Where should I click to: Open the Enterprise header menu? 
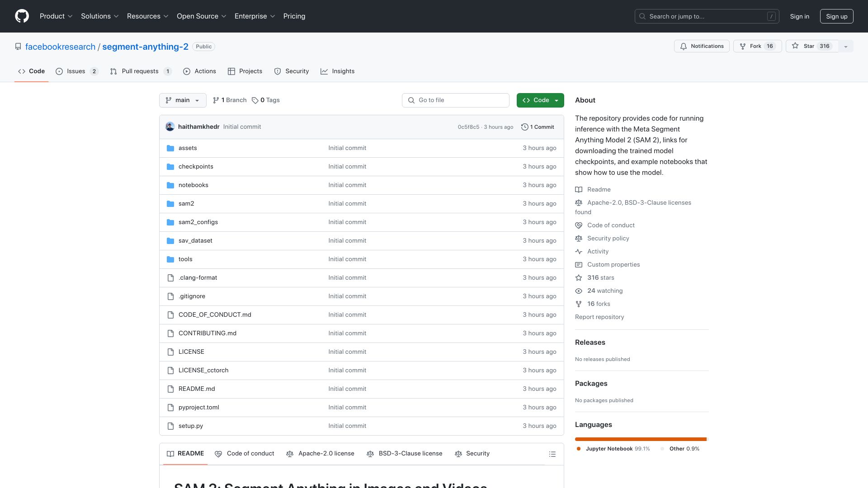click(255, 16)
